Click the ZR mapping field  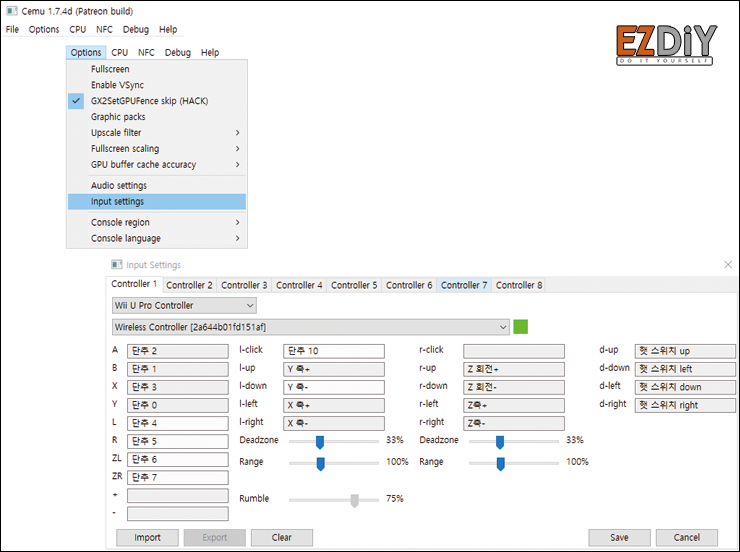(x=178, y=477)
